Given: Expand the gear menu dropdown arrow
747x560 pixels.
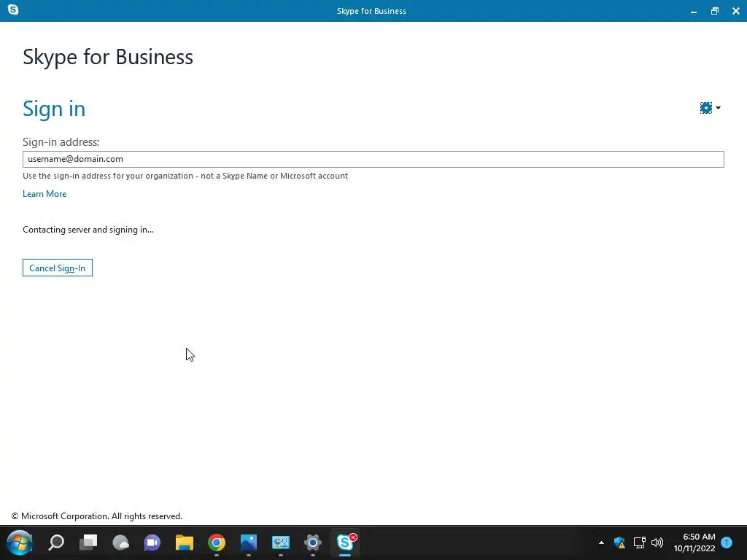Looking at the screenshot, I should coord(718,108).
